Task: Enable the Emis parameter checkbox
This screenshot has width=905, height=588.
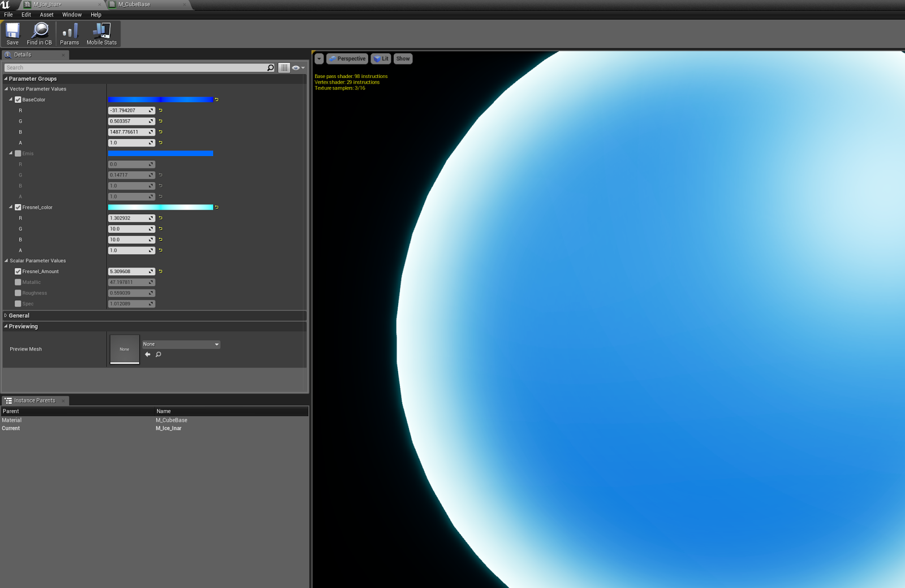Action: pyautogui.click(x=18, y=153)
